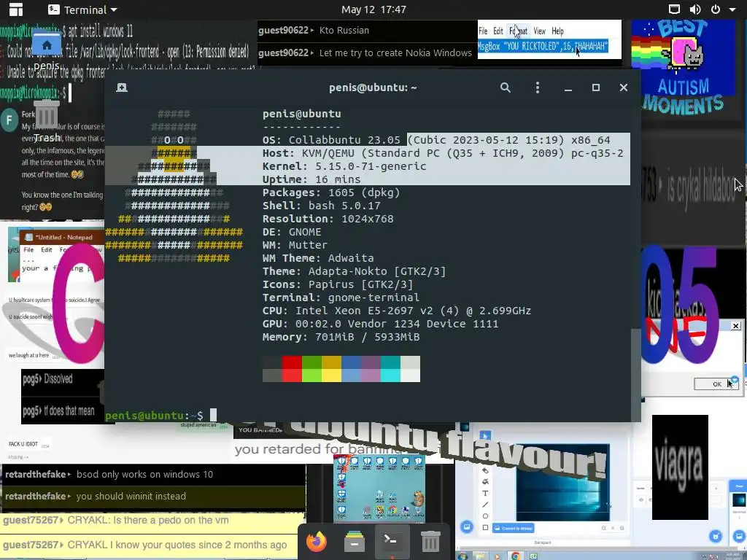Click the "Kernel: 5.15.0-71-generic" line

click(x=344, y=166)
